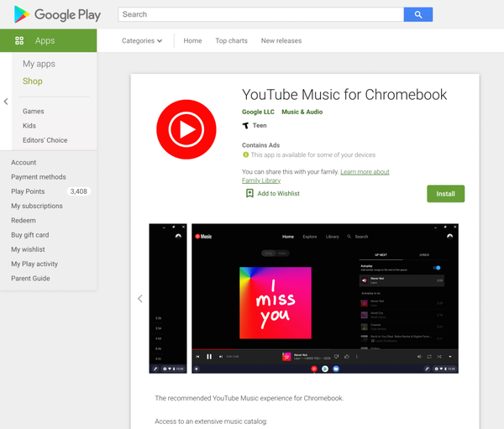The image size is (504, 429).
Task: Click the YouTube Music app icon
Action: (186, 129)
